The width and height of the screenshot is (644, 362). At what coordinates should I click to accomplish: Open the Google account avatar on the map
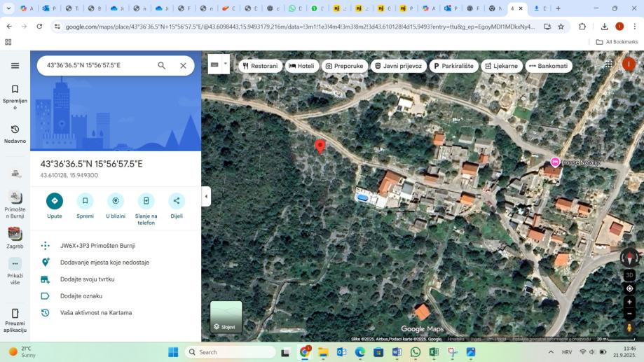[x=629, y=64]
